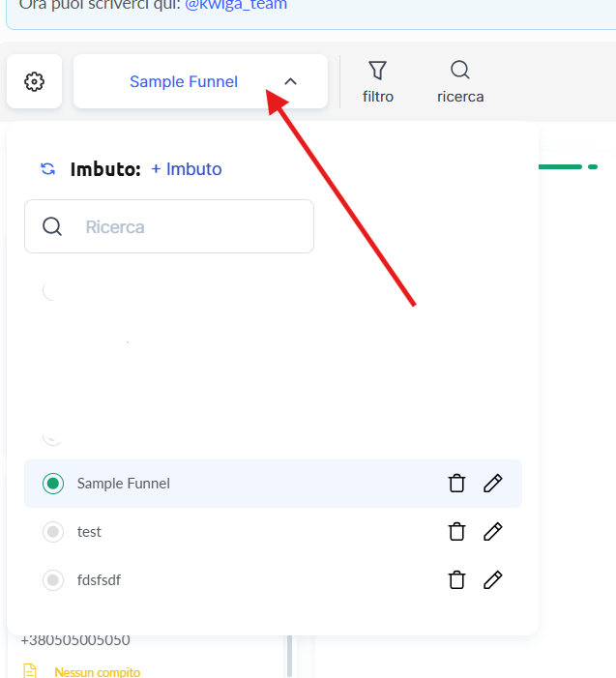Click the pencil icon for test funnel
The width and height of the screenshot is (616, 678).
(493, 531)
